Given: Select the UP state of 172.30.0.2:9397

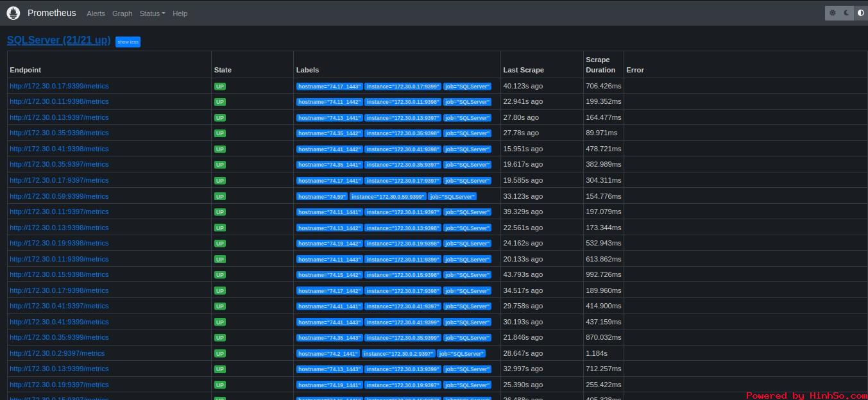Looking at the screenshot, I should click(x=220, y=353).
